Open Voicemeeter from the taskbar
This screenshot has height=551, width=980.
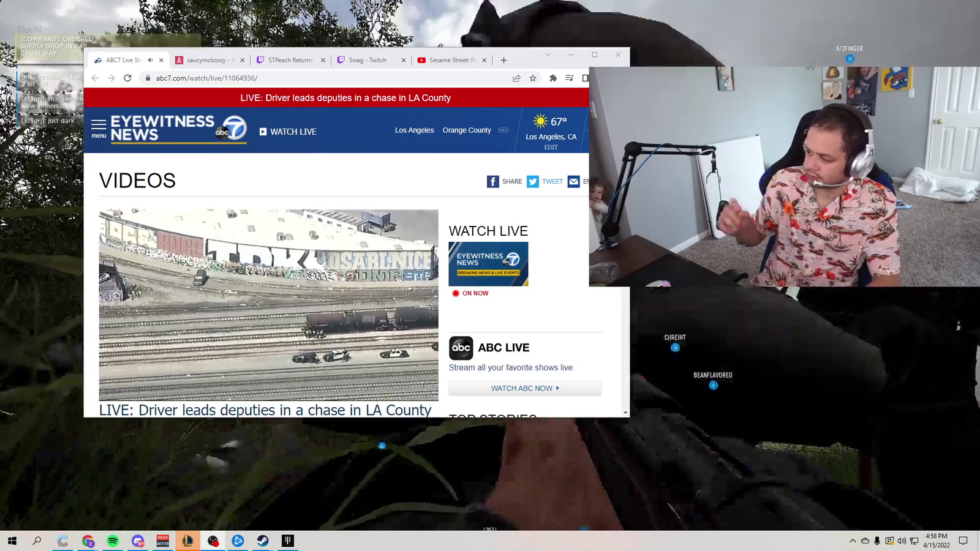click(163, 541)
